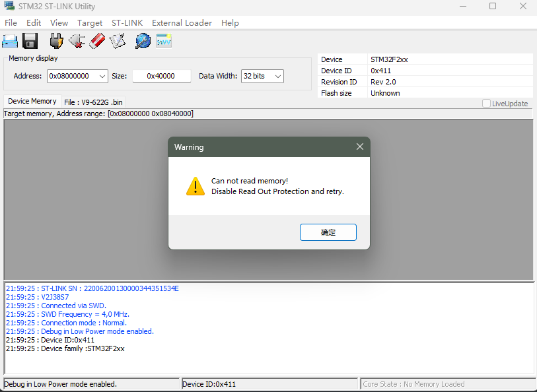Open the View menu

pos(59,23)
